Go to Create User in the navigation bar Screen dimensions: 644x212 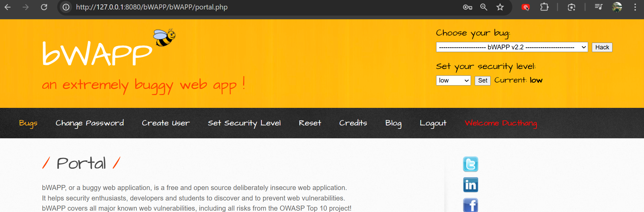(166, 123)
